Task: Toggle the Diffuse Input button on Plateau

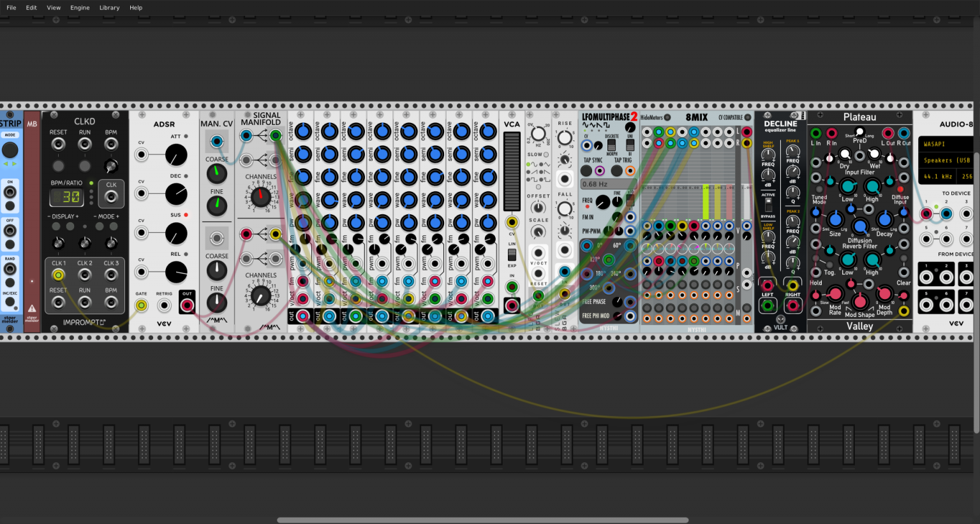Action: coord(900,189)
